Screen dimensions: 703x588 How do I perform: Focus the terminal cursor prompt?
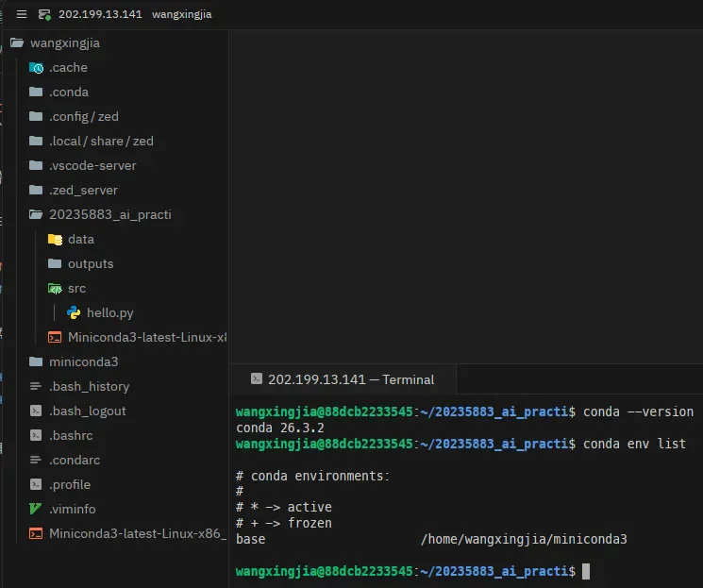tap(586, 571)
